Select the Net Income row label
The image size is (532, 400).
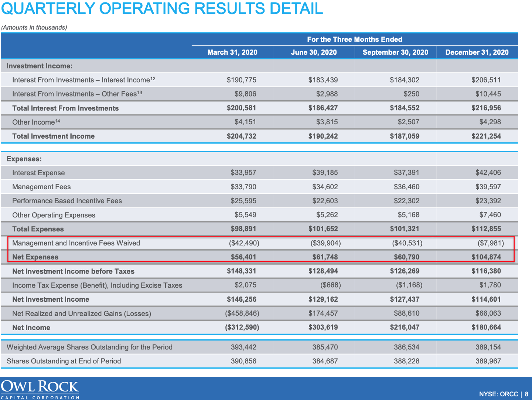tap(31, 328)
